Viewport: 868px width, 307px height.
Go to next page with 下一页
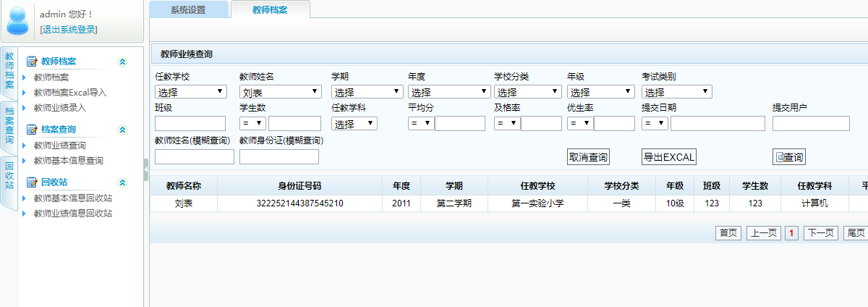pyautogui.click(x=820, y=233)
